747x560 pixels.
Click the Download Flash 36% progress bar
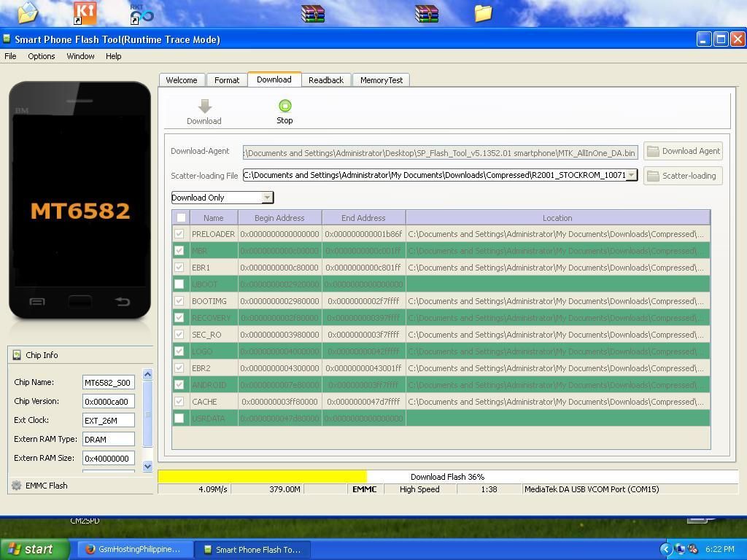pyautogui.click(x=447, y=476)
